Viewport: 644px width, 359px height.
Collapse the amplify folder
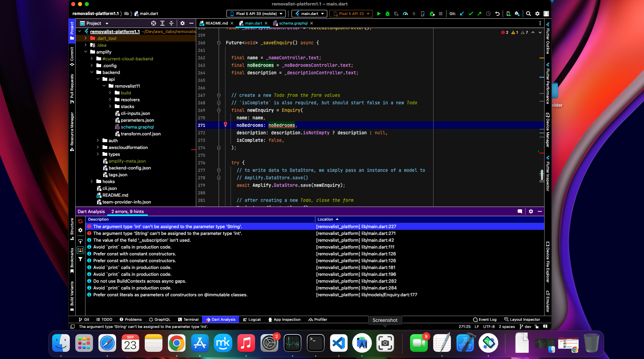click(85, 52)
